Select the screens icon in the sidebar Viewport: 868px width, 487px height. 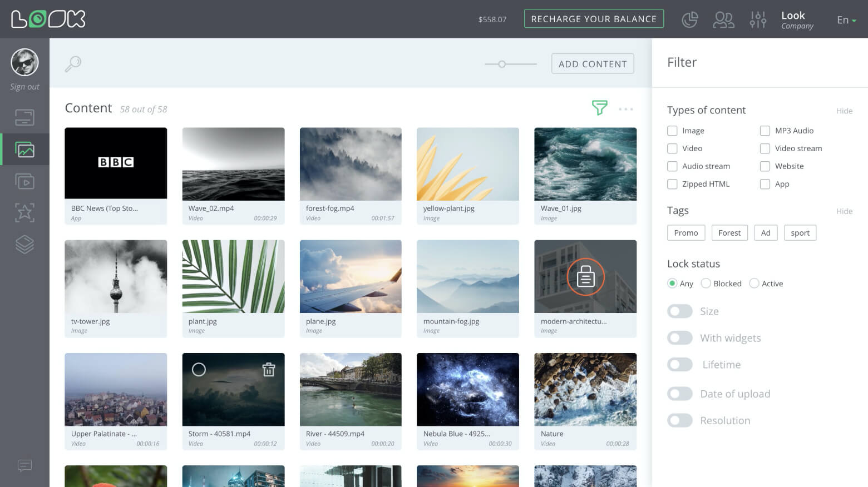coord(24,117)
